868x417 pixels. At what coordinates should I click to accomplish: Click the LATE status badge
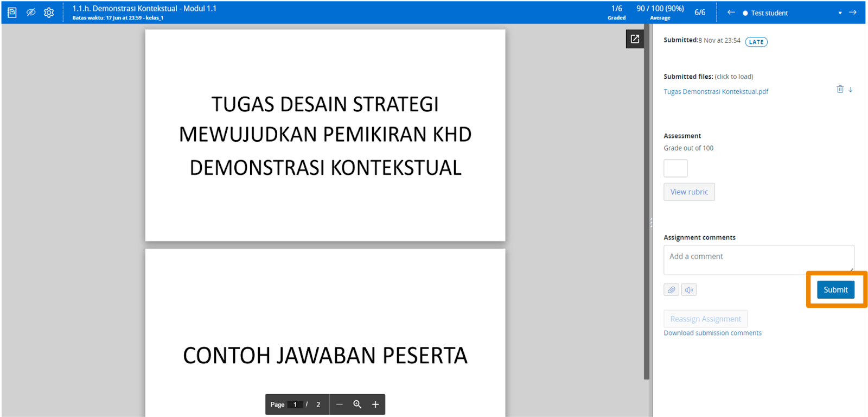click(756, 42)
